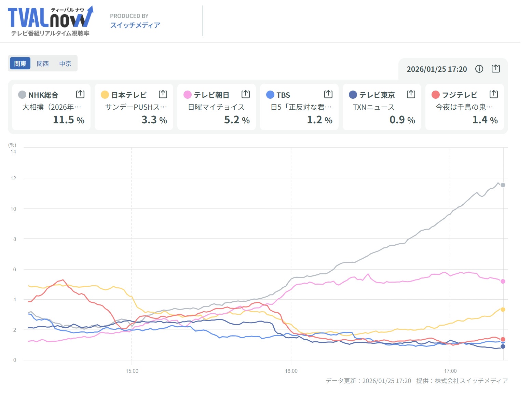Click the share icon next to date

click(x=496, y=69)
